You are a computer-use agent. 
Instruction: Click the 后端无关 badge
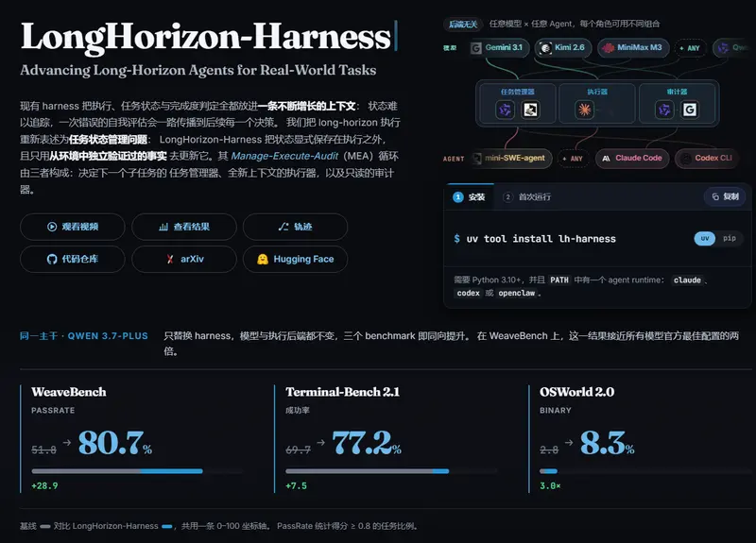click(463, 25)
